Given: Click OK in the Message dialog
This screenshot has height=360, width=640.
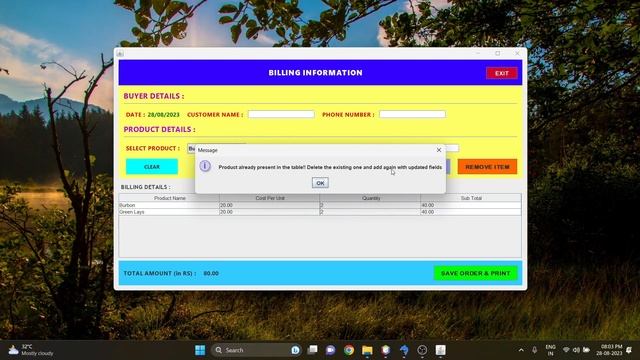Looking at the screenshot, I should (320, 183).
